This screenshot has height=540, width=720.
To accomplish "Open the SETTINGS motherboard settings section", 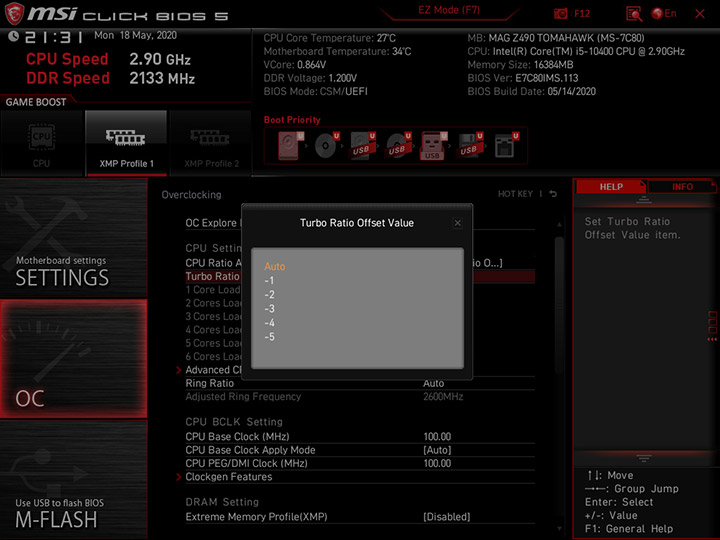I will (73, 238).
